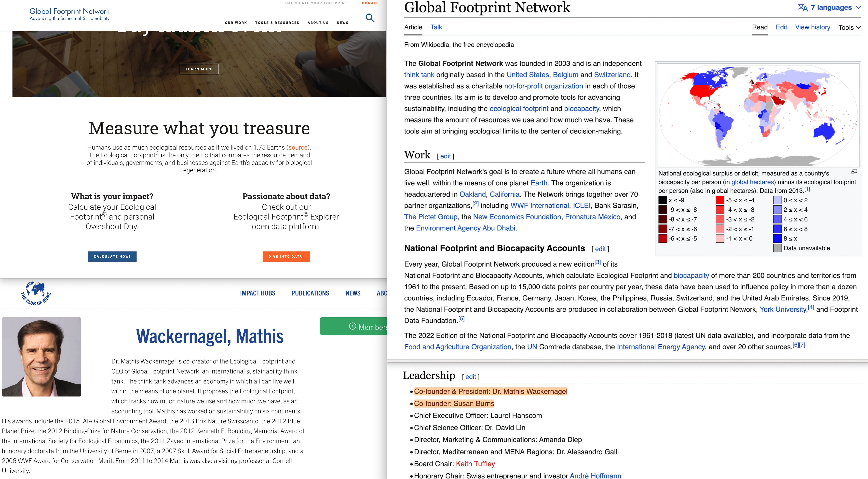Image resolution: width=868 pixels, height=479 pixels.
Task: Open 'Food and Agriculture Organization' link
Action: coord(458,347)
